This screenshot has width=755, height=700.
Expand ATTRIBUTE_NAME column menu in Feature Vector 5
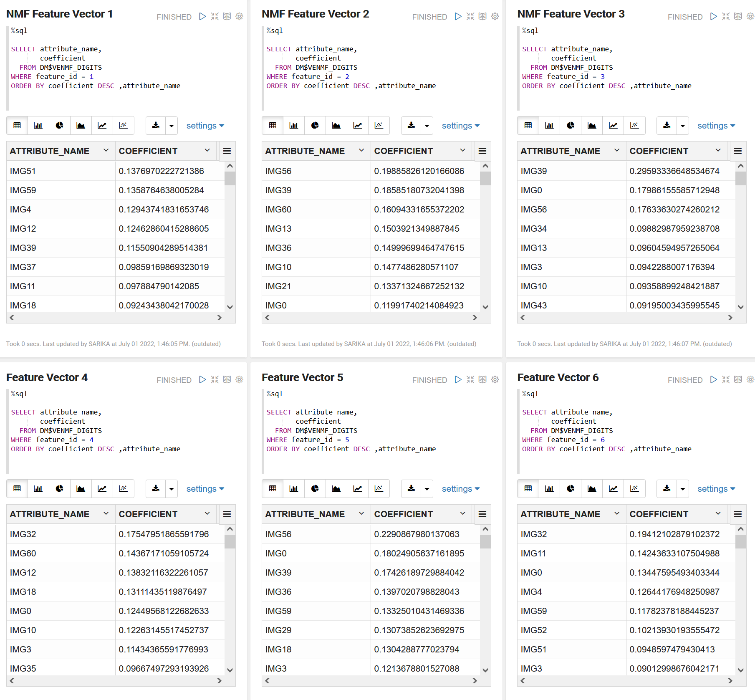[x=361, y=513]
